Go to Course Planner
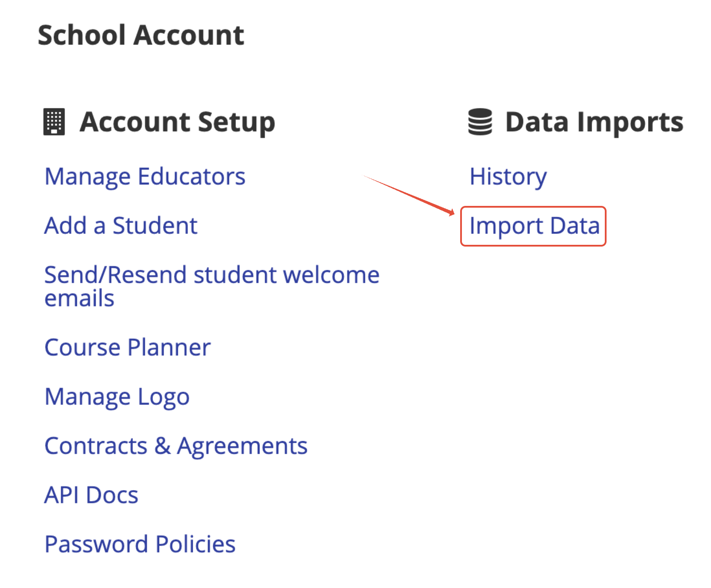This screenshot has width=711, height=588. [128, 348]
